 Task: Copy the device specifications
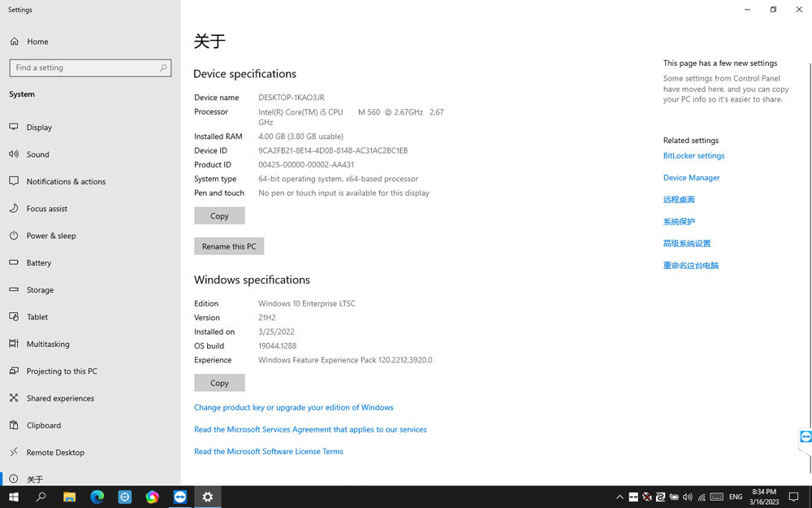(x=219, y=216)
